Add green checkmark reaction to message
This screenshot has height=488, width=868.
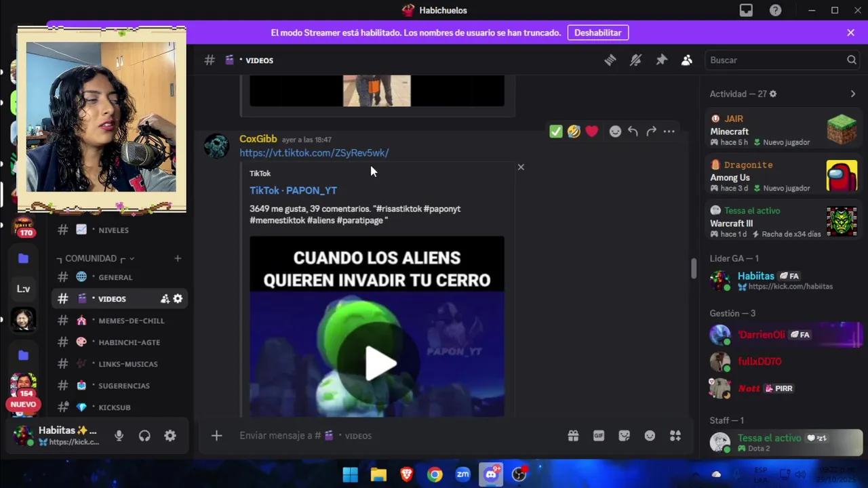coord(556,131)
